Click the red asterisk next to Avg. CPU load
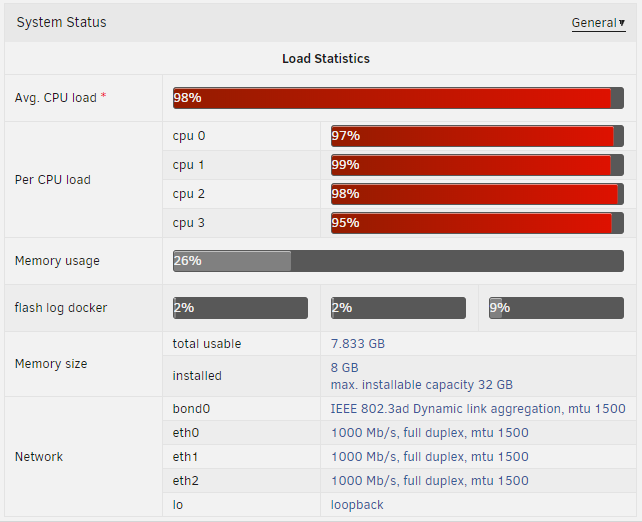This screenshot has height=522, width=642. click(104, 96)
